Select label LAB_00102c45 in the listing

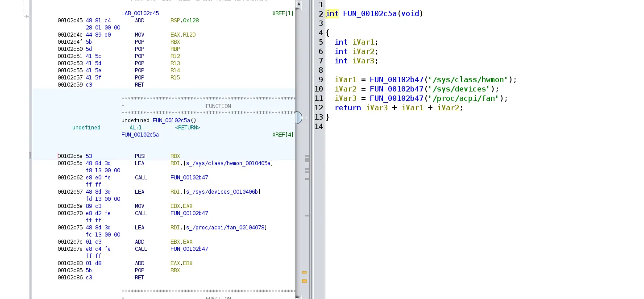[x=140, y=13]
